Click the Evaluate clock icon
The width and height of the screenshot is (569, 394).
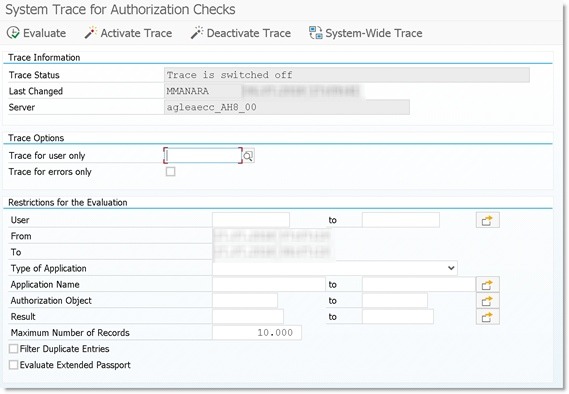click(13, 33)
